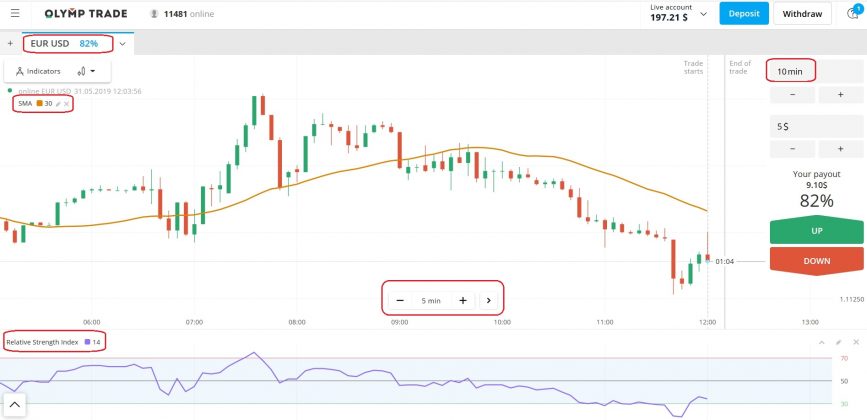Expand the asset list chevron
This screenshot has width=867, height=420.
[x=122, y=44]
